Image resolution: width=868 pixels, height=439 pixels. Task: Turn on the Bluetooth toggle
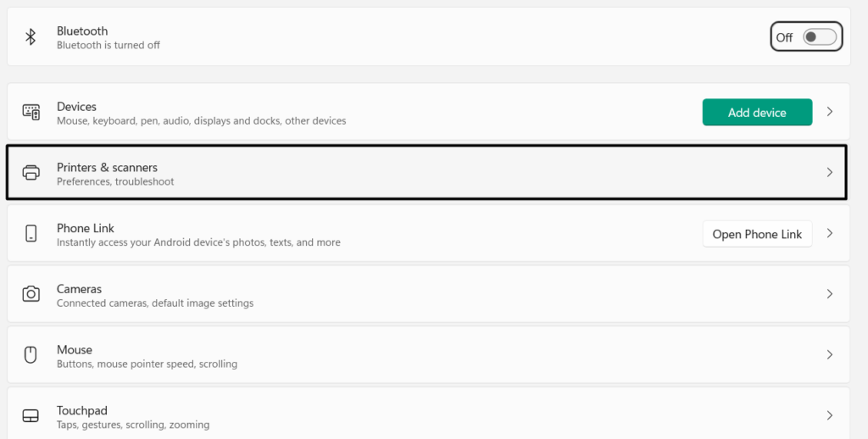coord(819,36)
